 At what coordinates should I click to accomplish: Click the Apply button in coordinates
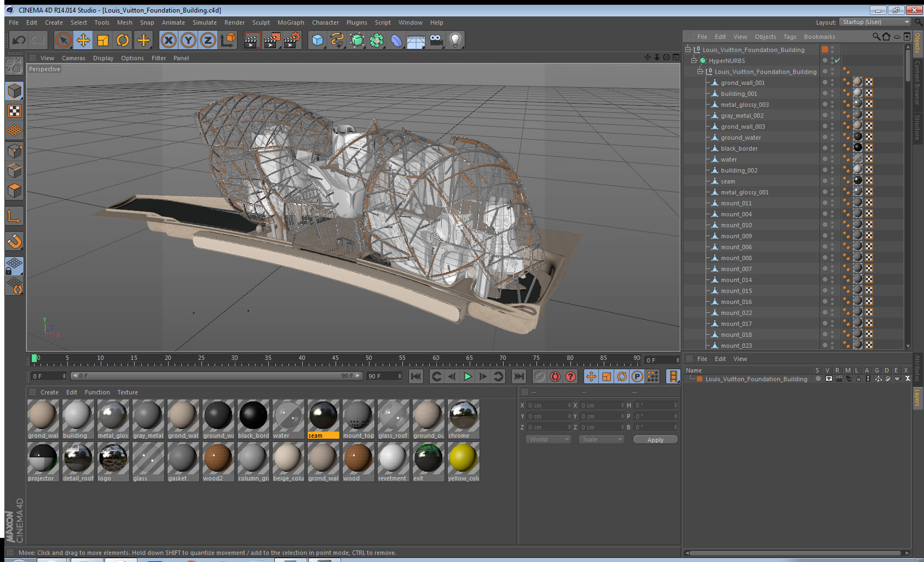pos(655,440)
